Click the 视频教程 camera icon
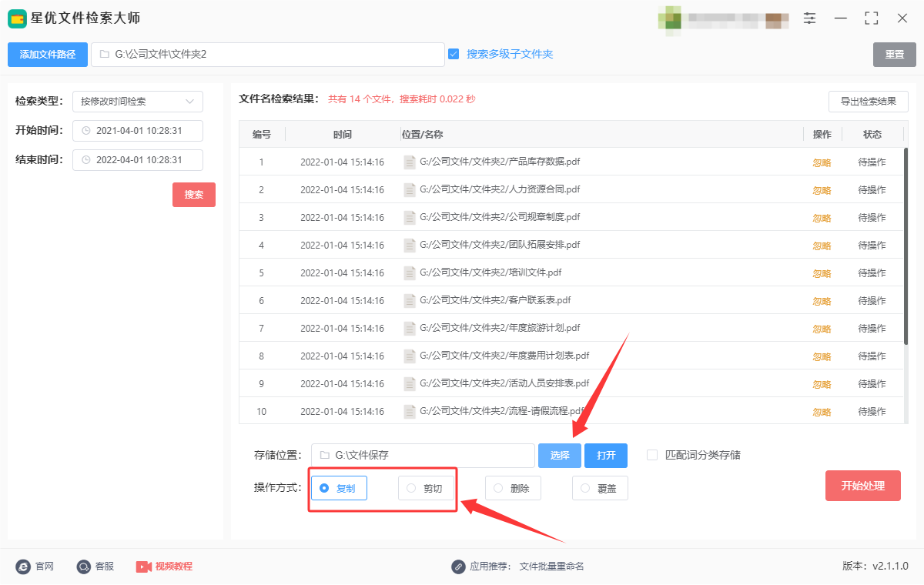This screenshot has width=924, height=585. (x=144, y=567)
